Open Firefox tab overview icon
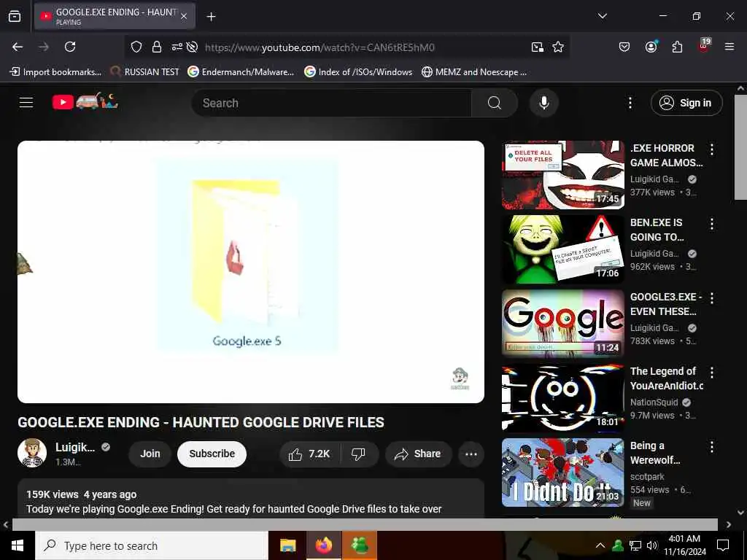 (x=15, y=16)
